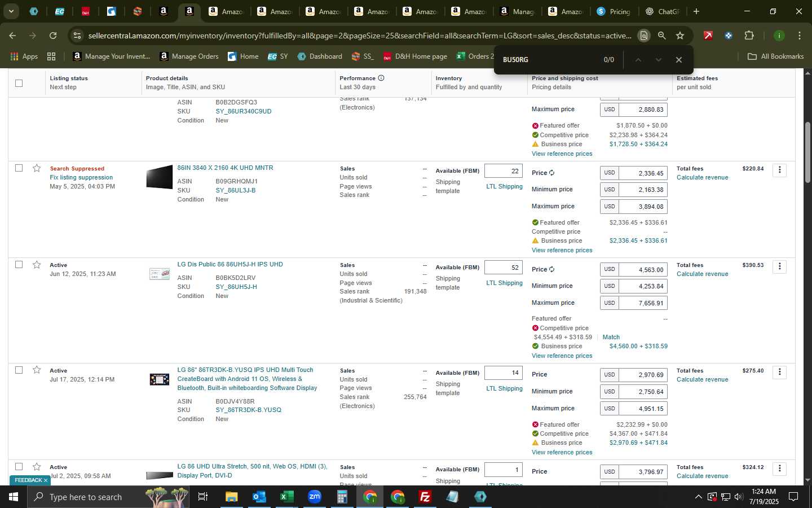Image resolution: width=812 pixels, height=508 pixels.
Task: Bookmark this page with star icon
Action: [x=680, y=36]
